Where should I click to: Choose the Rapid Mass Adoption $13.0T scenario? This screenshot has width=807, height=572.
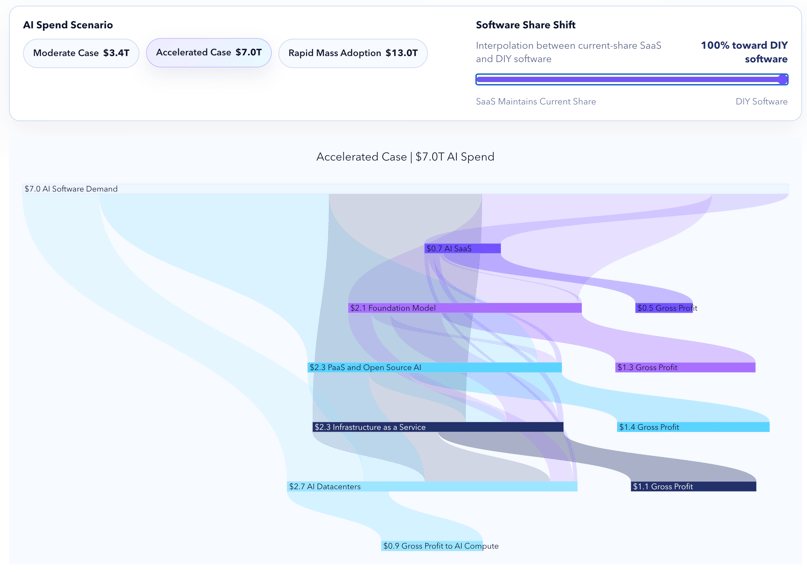click(353, 53)
